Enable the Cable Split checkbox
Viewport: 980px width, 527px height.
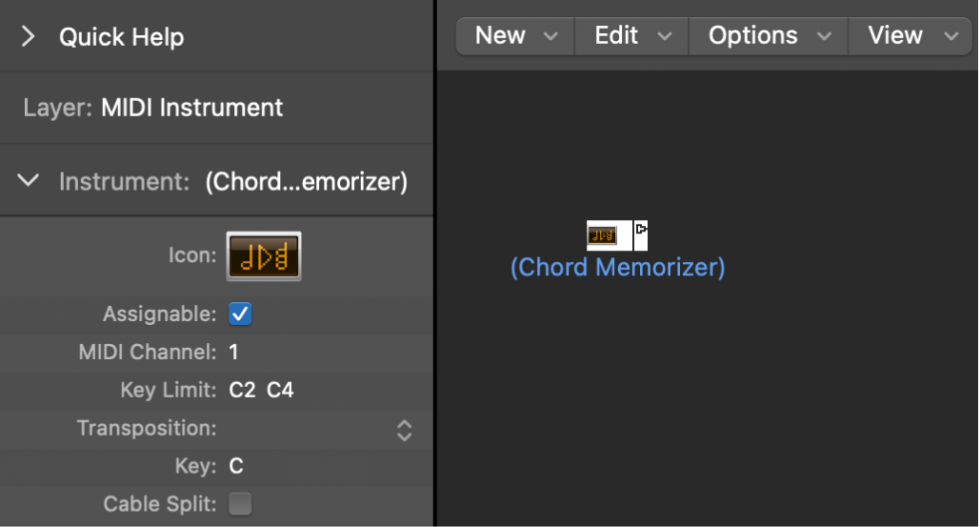[x=240, y=504]
